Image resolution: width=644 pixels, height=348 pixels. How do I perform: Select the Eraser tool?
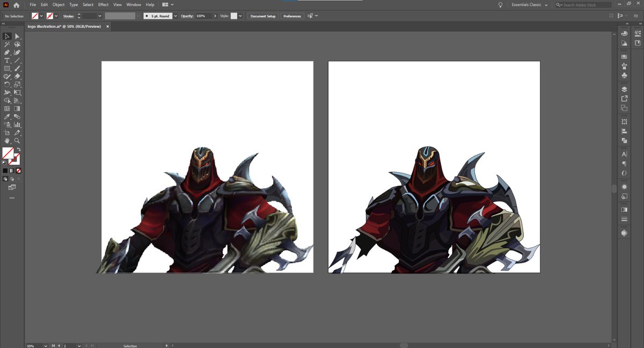point(17,77)
